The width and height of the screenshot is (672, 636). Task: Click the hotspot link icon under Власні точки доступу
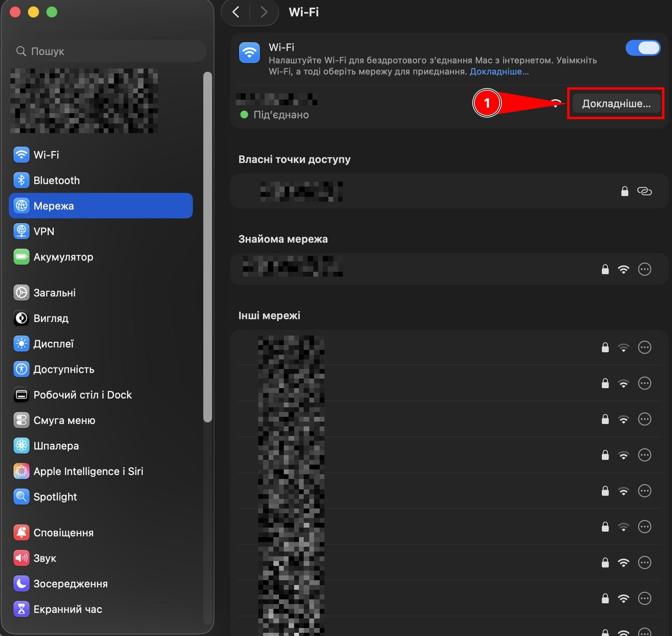[x=644, y=191]
